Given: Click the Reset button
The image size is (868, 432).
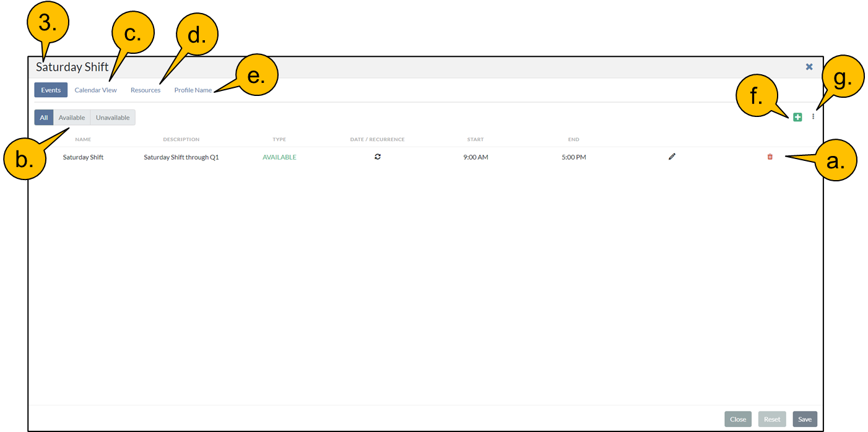Looking at the screenshot, I should pos(772,419).
